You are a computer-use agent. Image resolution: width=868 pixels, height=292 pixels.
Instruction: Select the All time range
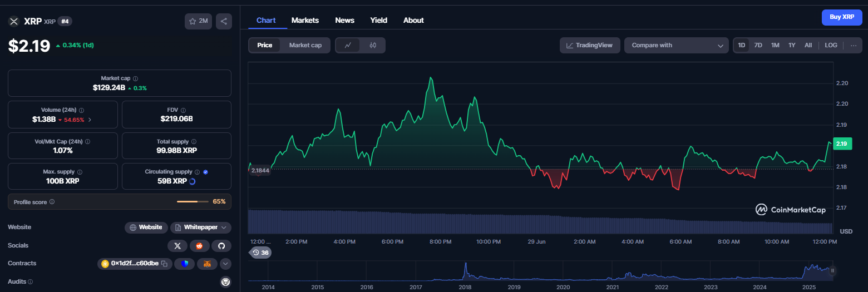[x=808, y=45]
